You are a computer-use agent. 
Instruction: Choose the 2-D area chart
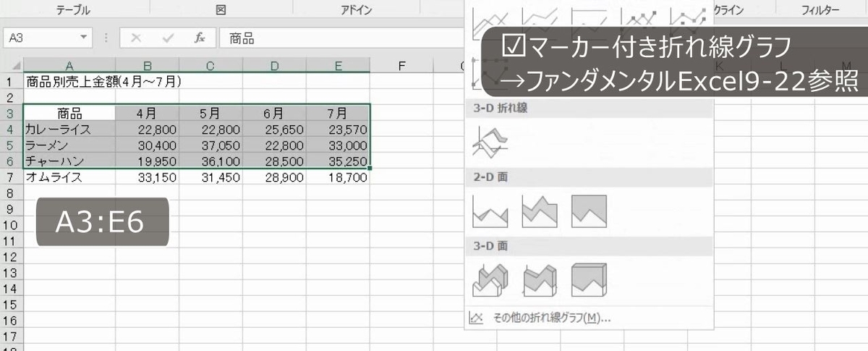point(490,211)
